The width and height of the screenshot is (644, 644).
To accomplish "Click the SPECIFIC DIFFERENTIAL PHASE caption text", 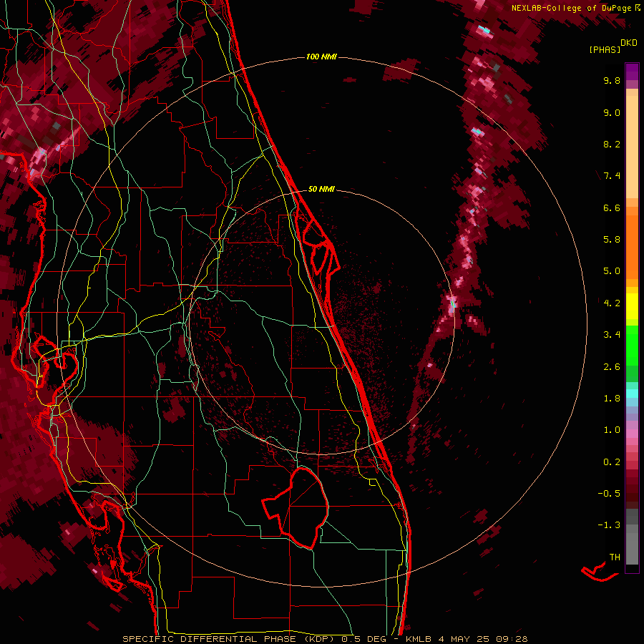I will click(x=209, y=639).
